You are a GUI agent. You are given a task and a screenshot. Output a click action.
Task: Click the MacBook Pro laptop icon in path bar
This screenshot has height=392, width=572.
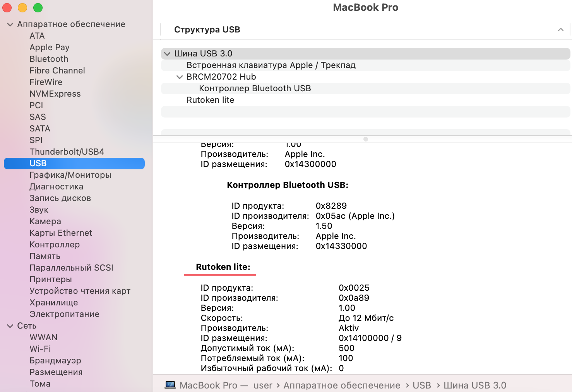pyautogui.click(x=170, y=385)
